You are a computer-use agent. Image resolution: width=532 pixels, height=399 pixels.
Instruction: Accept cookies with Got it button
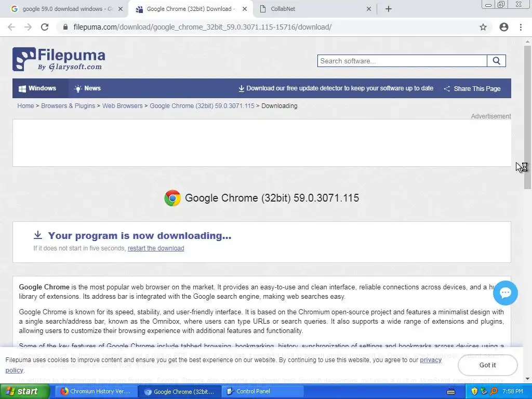click(487, 365)
